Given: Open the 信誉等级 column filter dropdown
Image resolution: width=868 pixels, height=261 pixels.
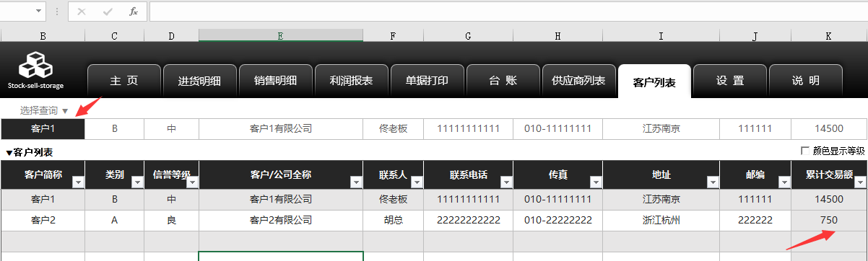Looking at the screenshot, I should [x=192, y=183].
